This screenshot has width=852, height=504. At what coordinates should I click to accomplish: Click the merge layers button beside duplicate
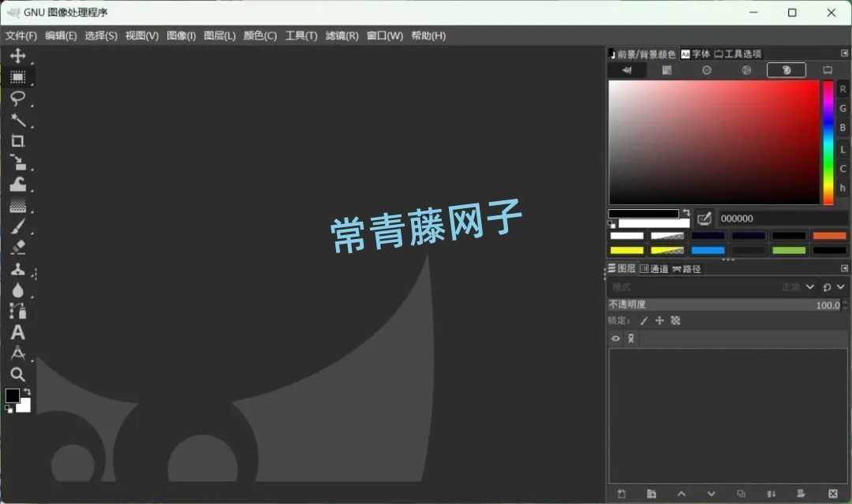(x=771, y=494)
